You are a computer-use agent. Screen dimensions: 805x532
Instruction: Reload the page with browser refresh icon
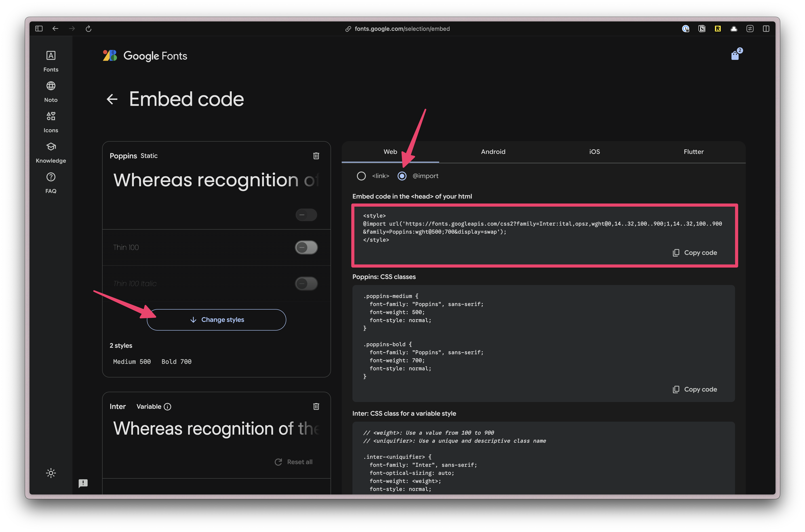pyautogui.click(x=89, y=29)
